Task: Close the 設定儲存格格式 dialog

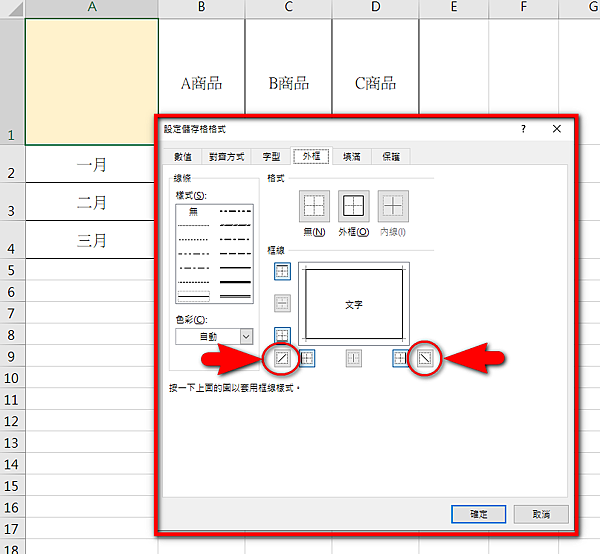Action: 557,129
